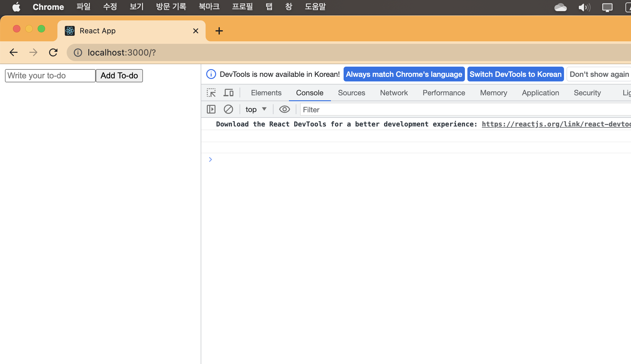This screenshot has width=631, height=364.
Task: Click the Add To-do button
Action: coord(119,76)
